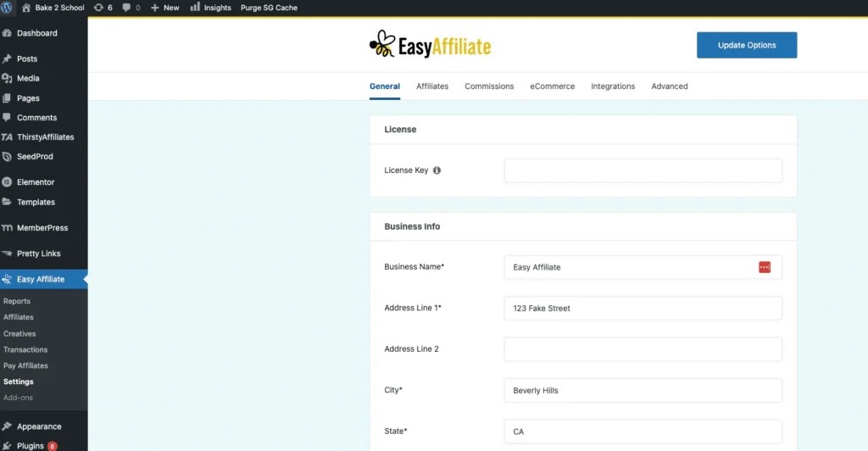This screenshot has width=868, height=451.
Task: Click the Easy Affiliate bee logo
Action: pos(382,45)
